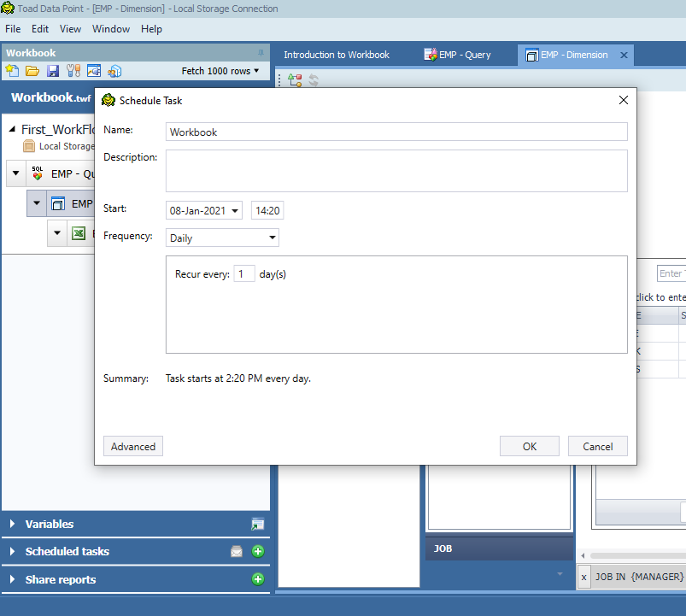Click the variables panel icon on the right
The width and height of the screenshot is (686, 616).
click(257, 524)
